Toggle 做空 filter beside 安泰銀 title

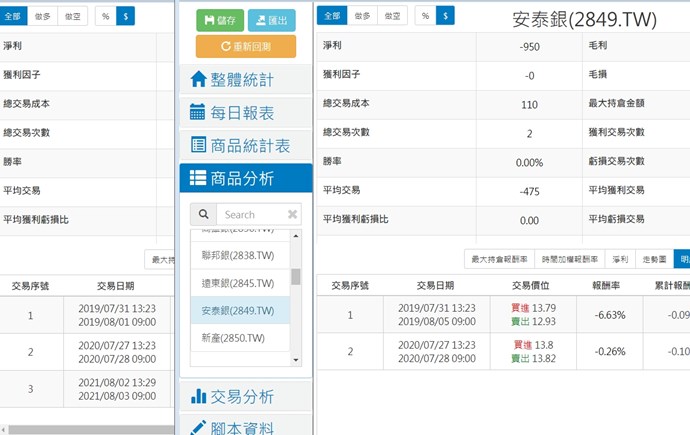(x=392, y=16)
